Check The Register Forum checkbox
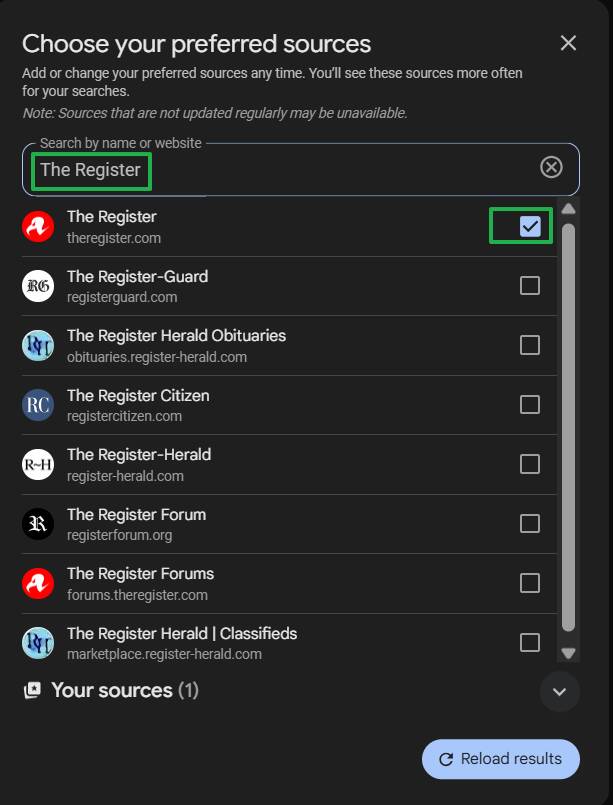This screenshot has width=613, height=805. pos(530,524)
